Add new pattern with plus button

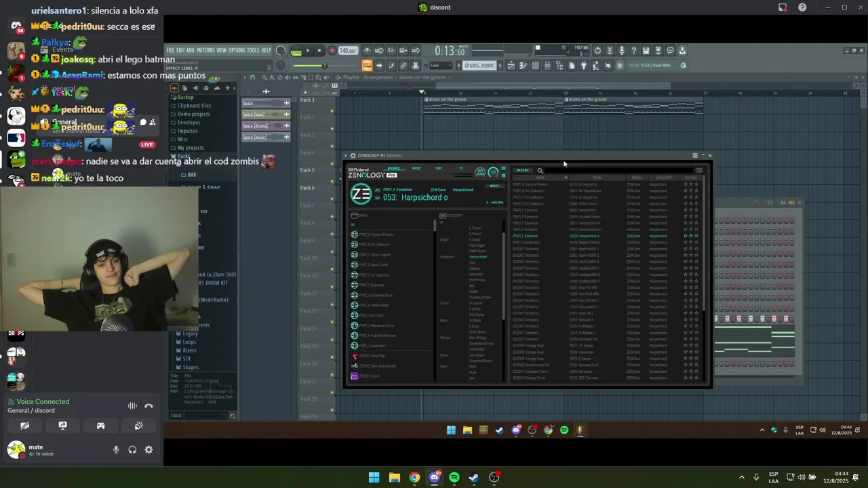pos(500,66)
